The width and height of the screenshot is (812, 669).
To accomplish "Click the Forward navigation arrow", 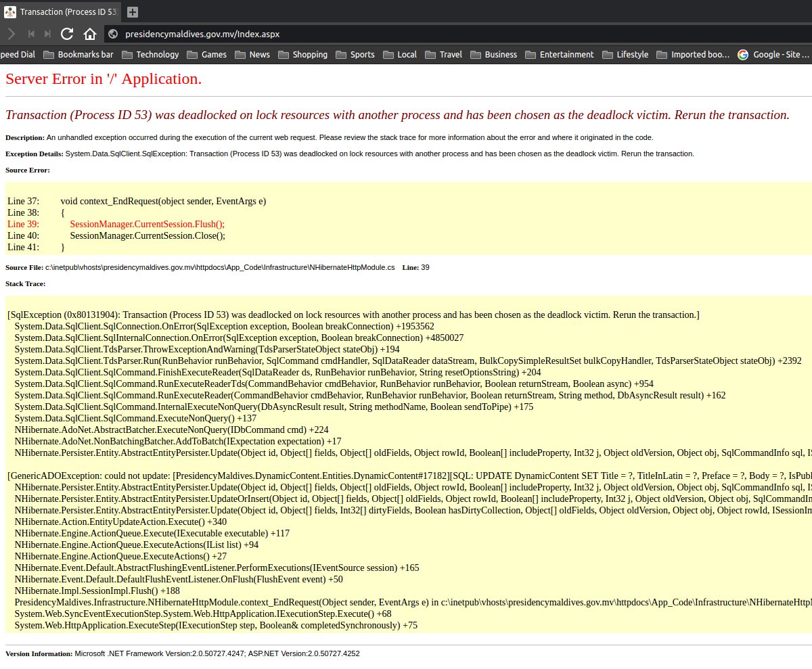I will point(10,34).
